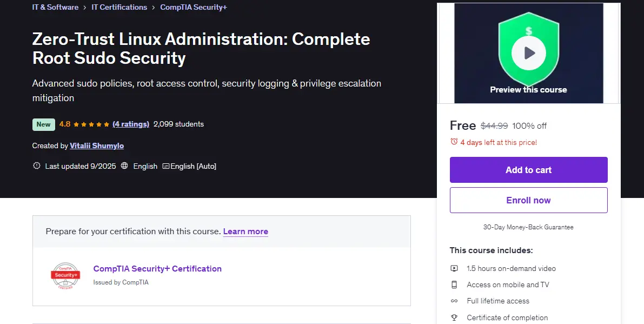The height and width of the screenshot is (324, 644).
Task: Click the struck-through $44.99 price
Action: coord(495,125)
